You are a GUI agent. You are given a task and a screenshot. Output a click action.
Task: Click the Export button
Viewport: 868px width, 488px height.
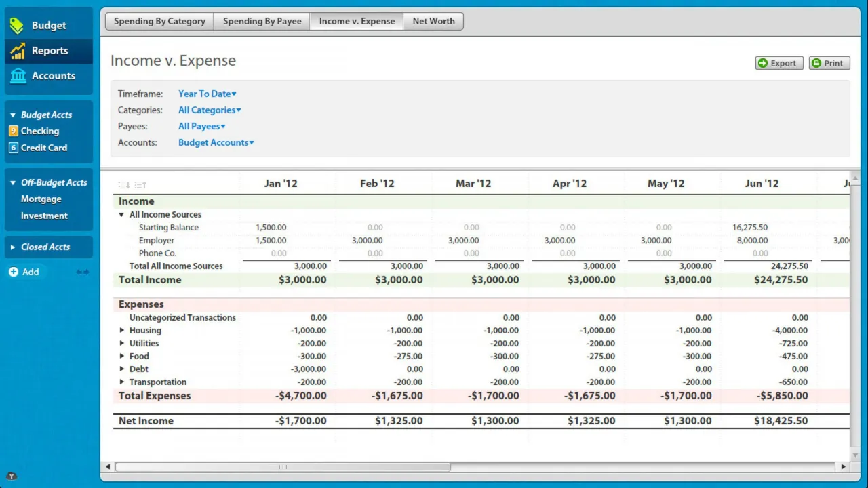(x=779, y=63)
